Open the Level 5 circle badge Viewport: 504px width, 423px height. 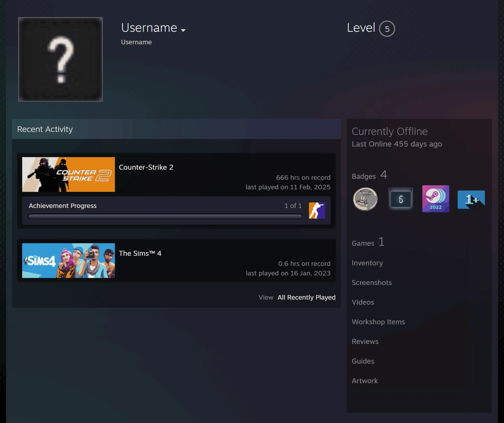point(387,29)
